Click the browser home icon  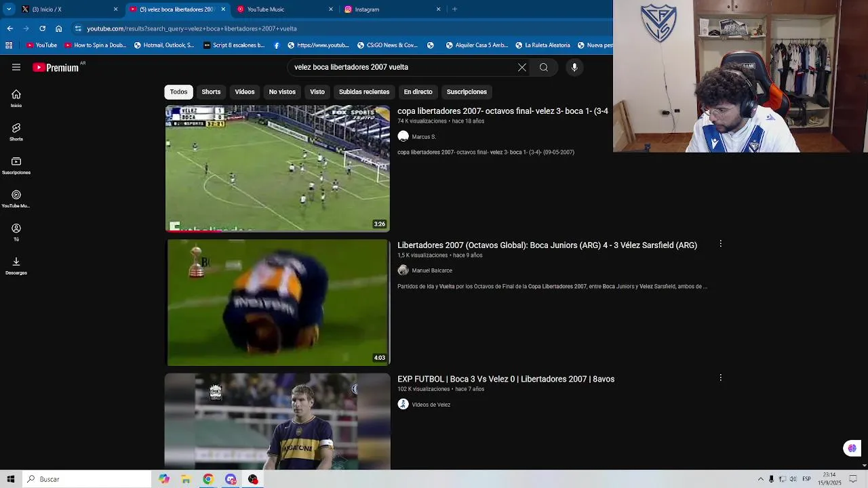pyautogui.click(x=59, y=28)
